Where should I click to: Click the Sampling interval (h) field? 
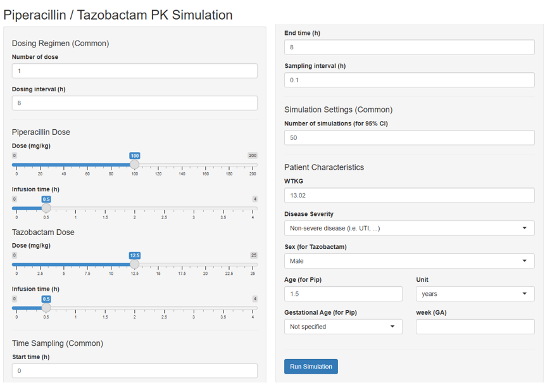pyautogui.click(x=409, y=80)
